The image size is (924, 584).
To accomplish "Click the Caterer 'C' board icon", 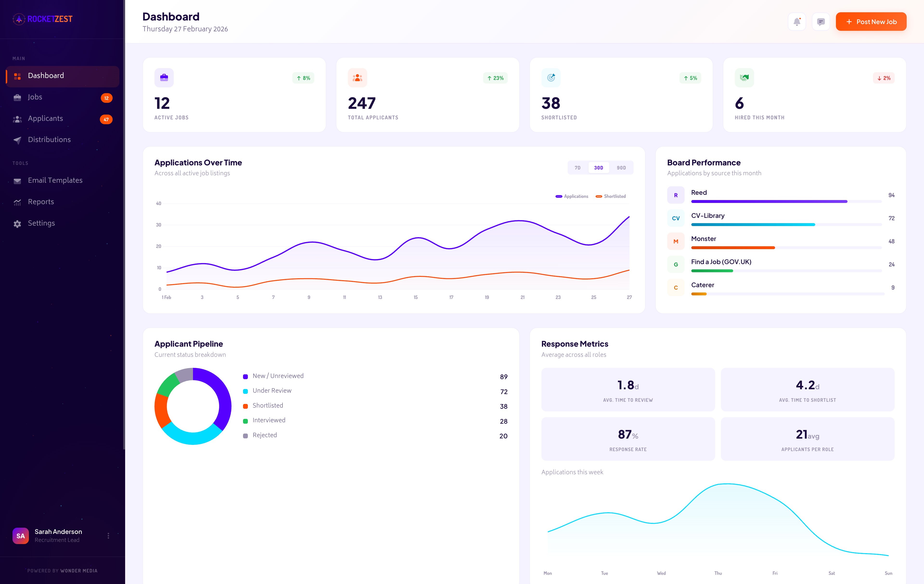I will [x=676, y=287].
